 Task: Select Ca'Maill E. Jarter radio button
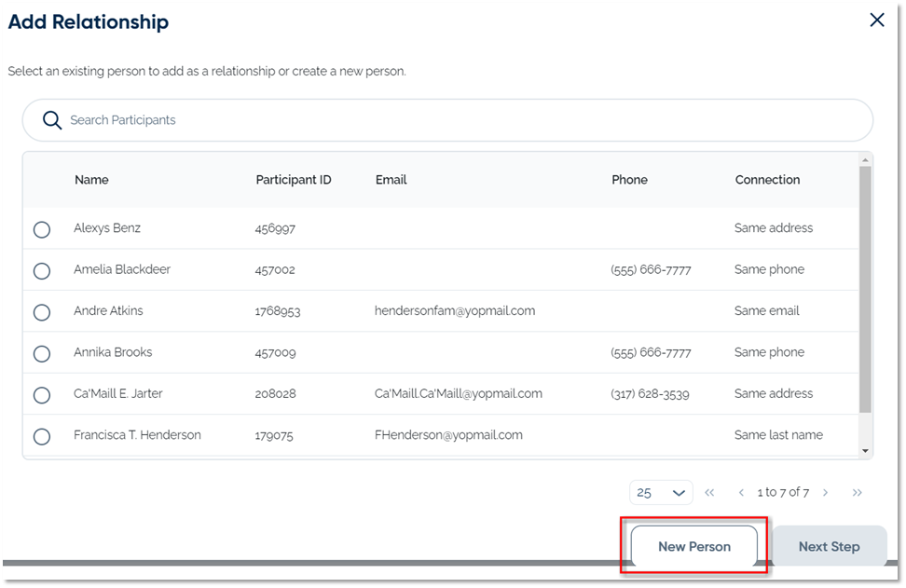(42, 395)
